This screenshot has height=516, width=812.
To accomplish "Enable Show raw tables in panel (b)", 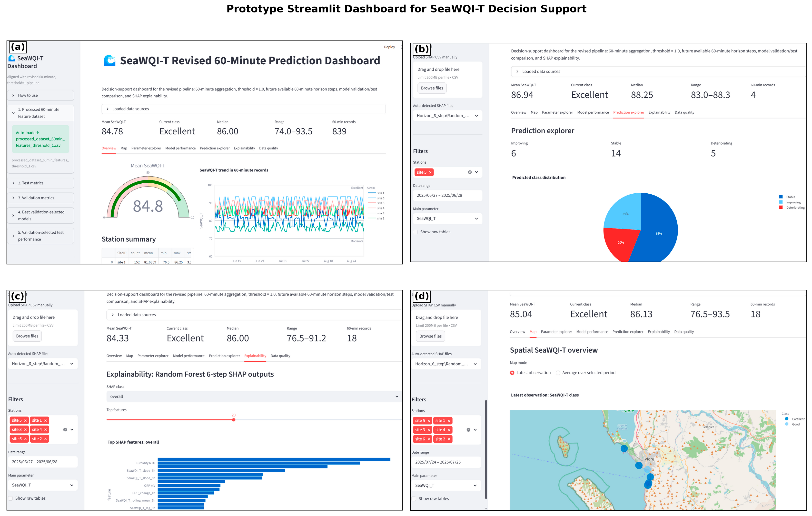I will (416, 232).
